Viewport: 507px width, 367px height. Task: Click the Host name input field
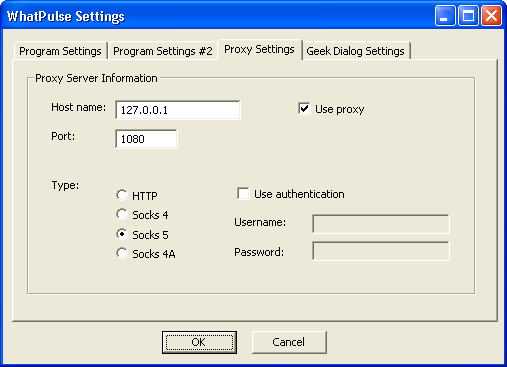click(x=178, y=110)
